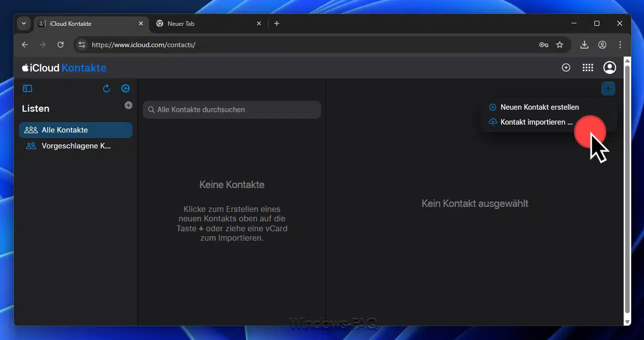Click the 'Alle Kontakte durchsuchen' search field
Image resolution: width=644 pixels, height=340 pixels.
232,110
